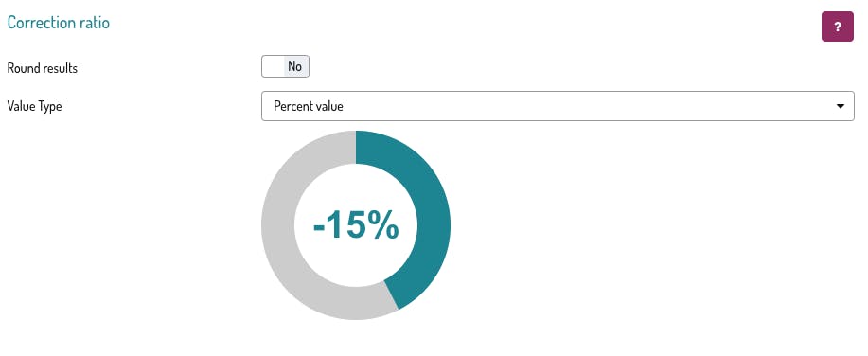This screenshot has height=356, width=868.
Task: Click the left side of the grey ring
Action: point(278,225)
